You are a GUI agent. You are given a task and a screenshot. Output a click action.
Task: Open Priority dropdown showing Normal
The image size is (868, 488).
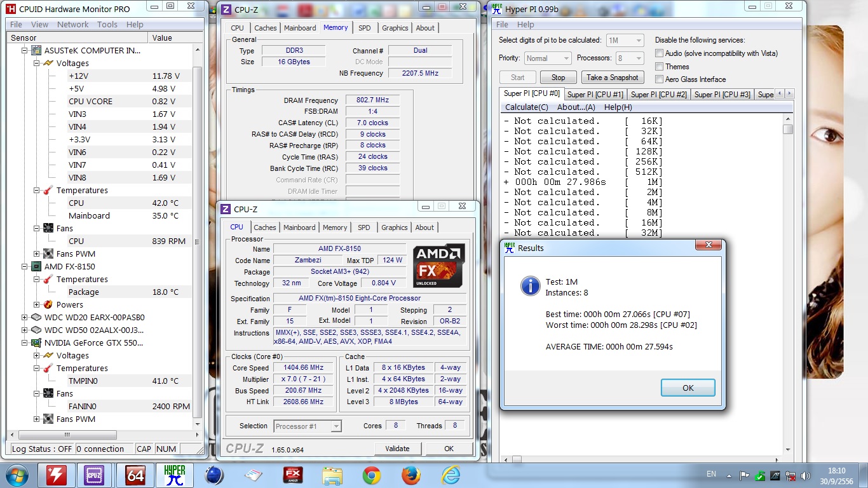pos(548,58)
